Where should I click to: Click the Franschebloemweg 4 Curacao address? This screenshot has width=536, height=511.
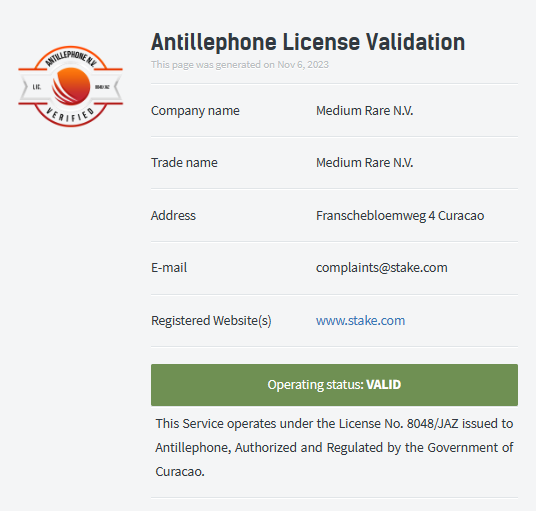click(x=400, y=216)
